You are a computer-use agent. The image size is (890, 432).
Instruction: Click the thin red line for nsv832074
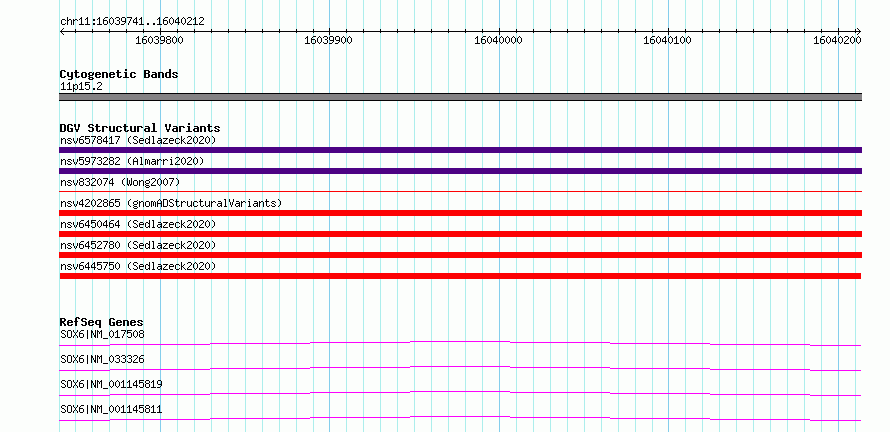[x=460, y=191]
